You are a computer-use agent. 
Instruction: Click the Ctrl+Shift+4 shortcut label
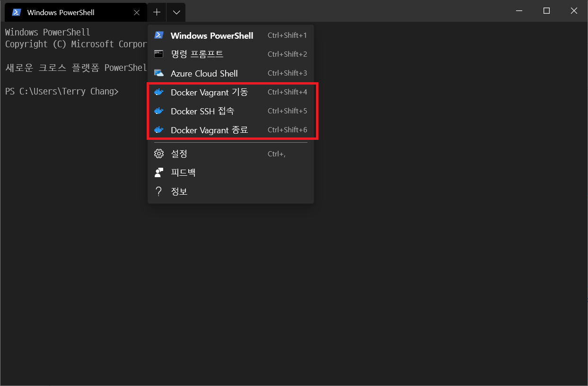click(287, 92)
